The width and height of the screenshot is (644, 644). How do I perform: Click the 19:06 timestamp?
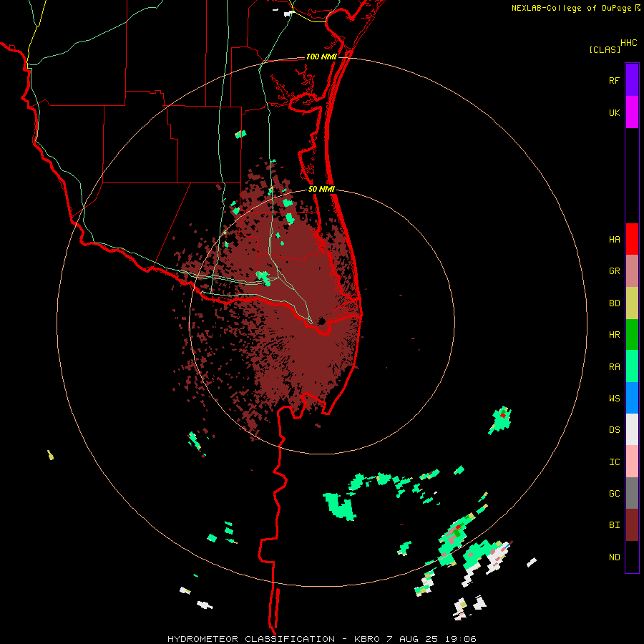(x=462, y=639)
